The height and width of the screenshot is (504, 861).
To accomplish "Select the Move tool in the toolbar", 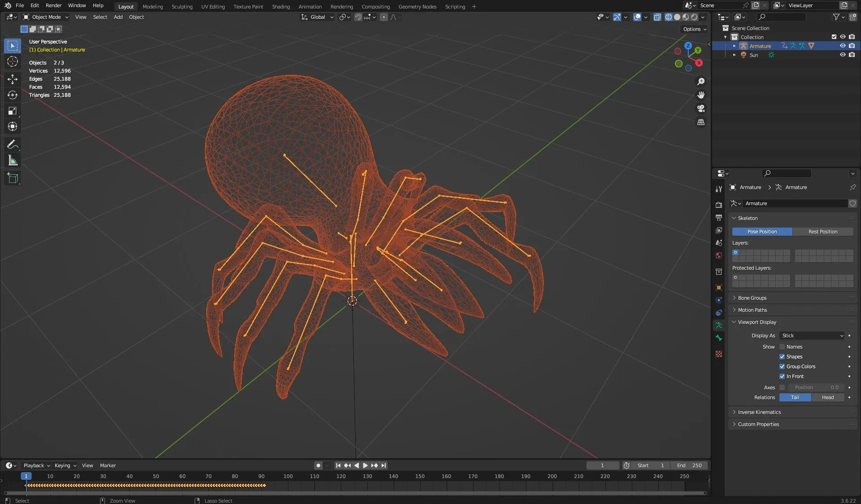I will coord(13,79).
